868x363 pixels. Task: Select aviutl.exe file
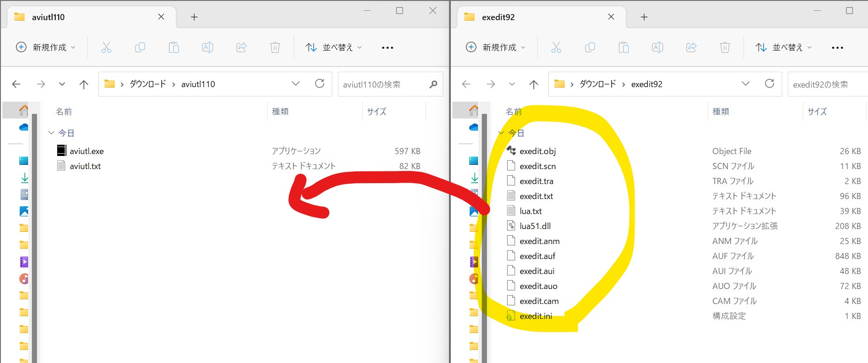[x=87, y=151]
